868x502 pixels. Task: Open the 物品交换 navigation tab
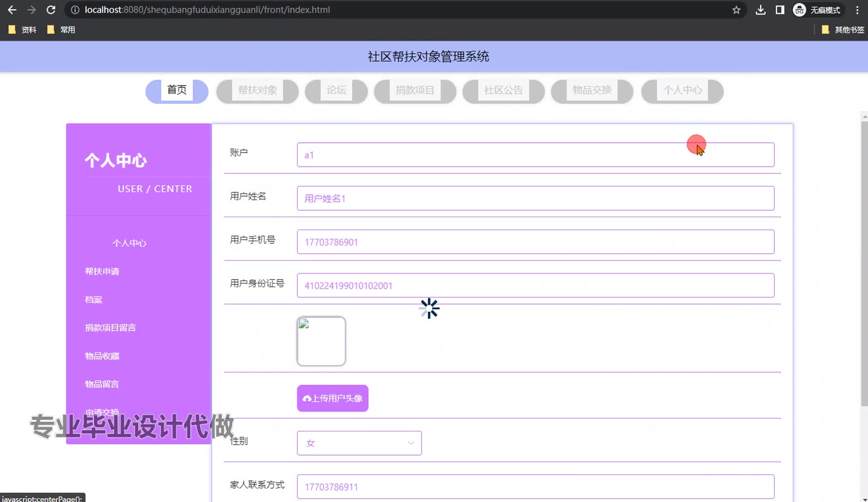[592, 91]
